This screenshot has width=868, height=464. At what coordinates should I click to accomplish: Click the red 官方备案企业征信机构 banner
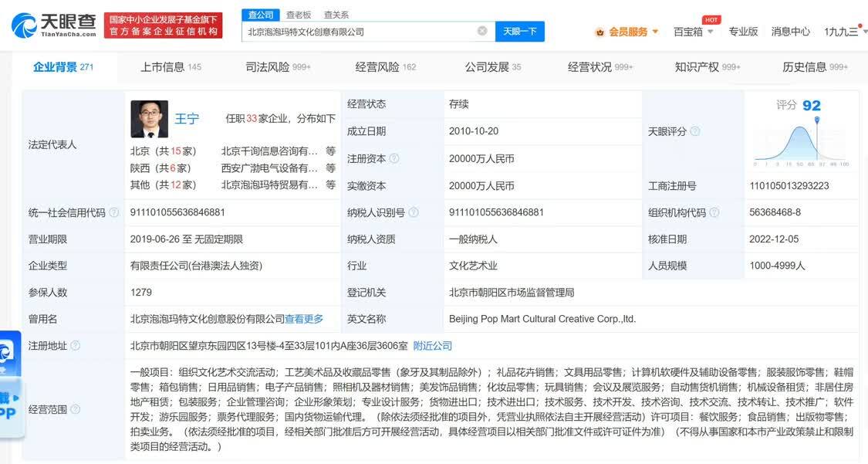pos(163,25)
